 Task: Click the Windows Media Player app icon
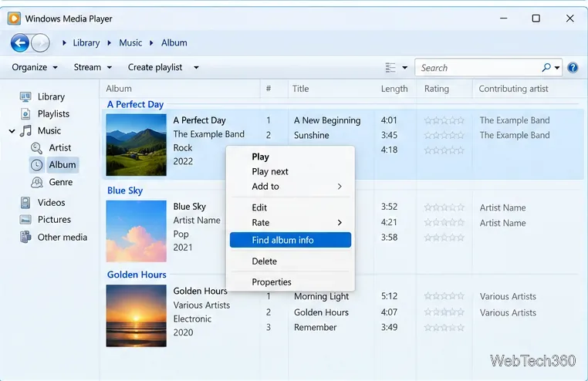point(14,19)
